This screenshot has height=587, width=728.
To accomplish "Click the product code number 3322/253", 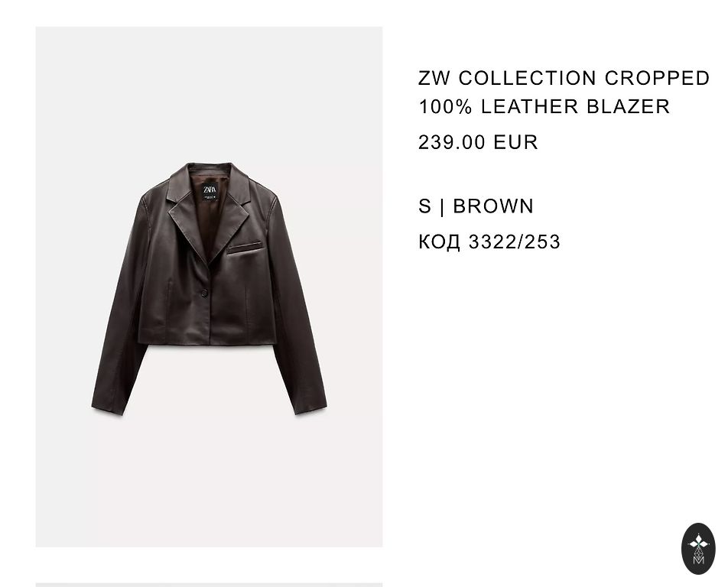I will tap(515, 242).
